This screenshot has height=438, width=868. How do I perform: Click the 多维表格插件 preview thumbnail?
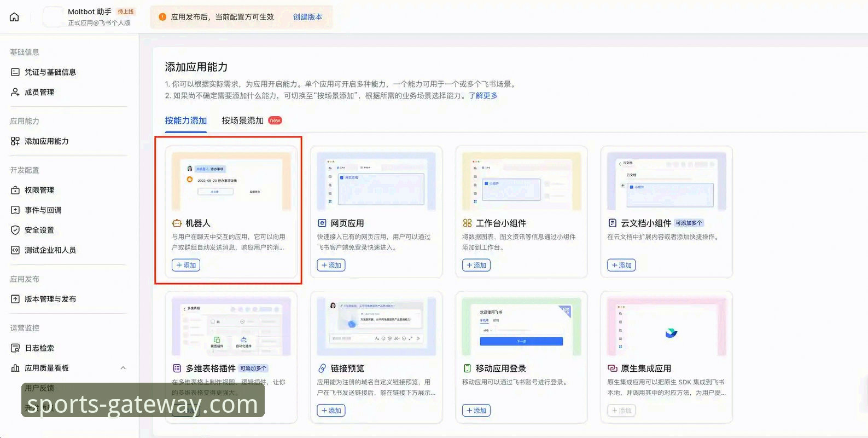point(231,327)
